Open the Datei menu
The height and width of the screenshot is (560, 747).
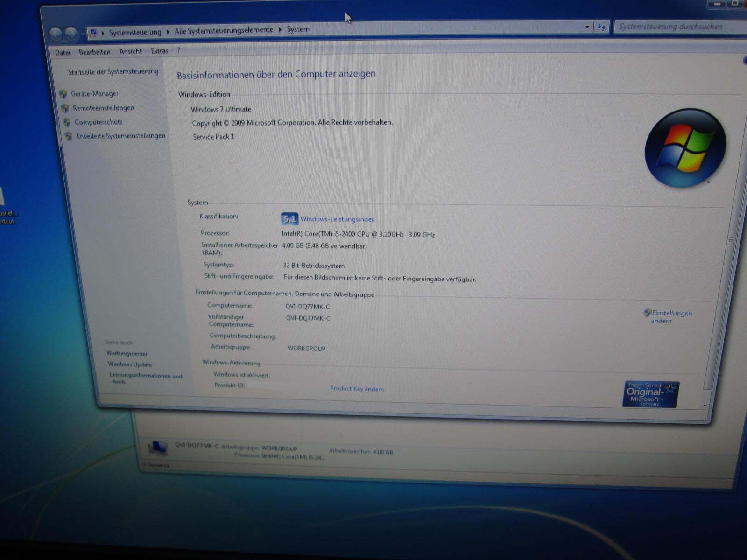[x=63, y=52]
